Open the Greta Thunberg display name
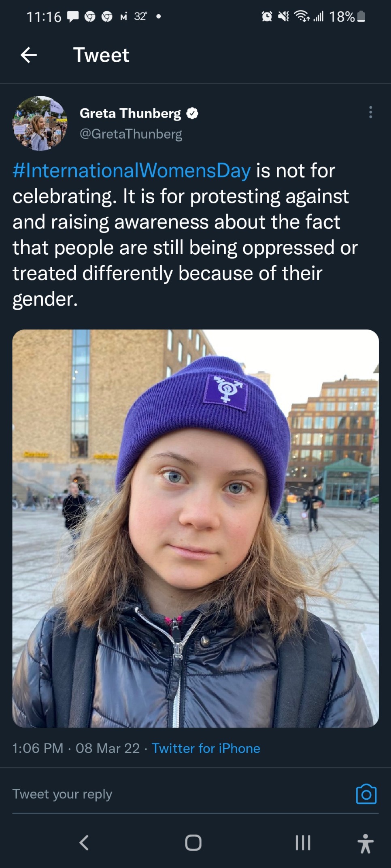This screenshot has height=868, width=391. tap(130, 114)
